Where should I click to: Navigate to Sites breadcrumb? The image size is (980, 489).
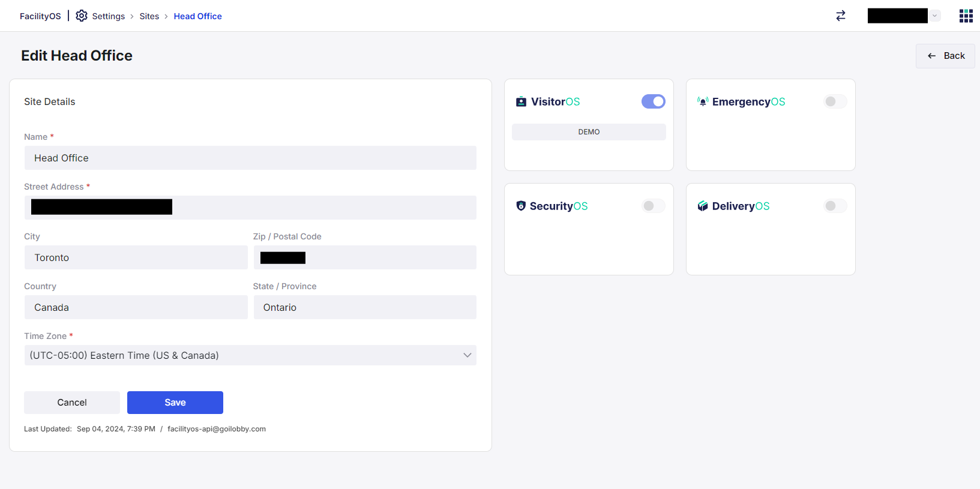(x=149, y=16)
